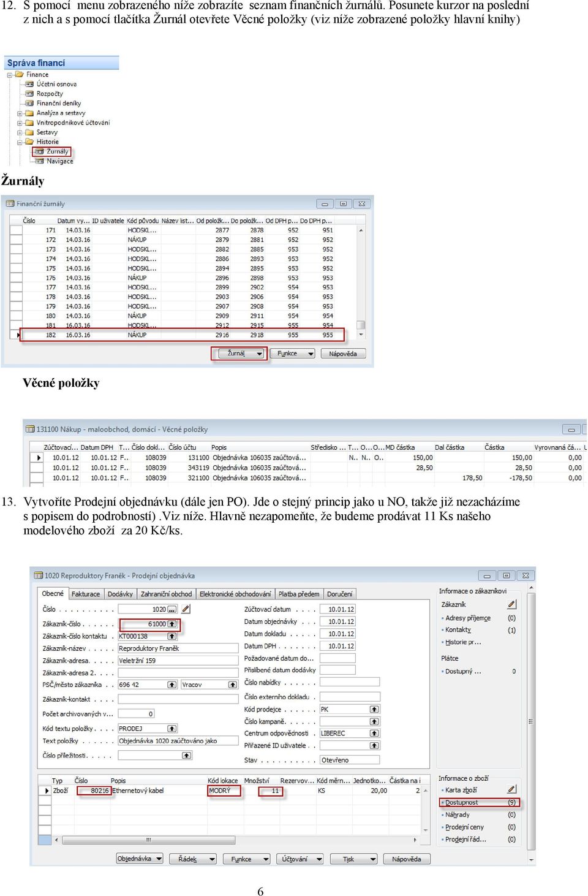Click pencil icon beside Zákazník info
This screenshot has width=588, height=896.
pyautogui.click(x=511, y=604)
